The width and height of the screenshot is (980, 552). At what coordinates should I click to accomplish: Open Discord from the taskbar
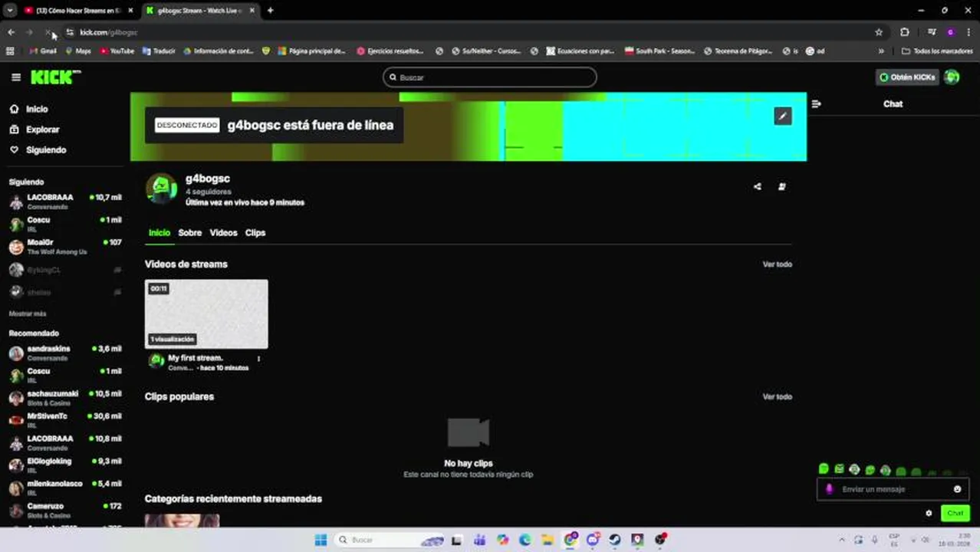click(x=593, y=540)
